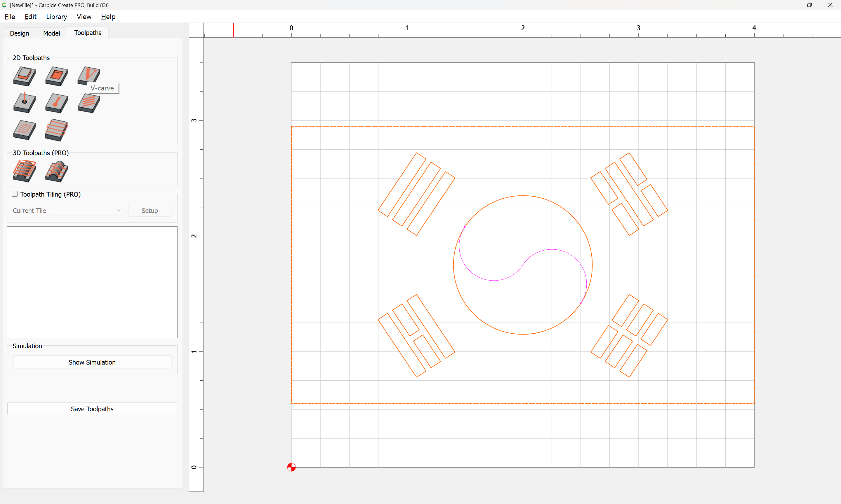Select the Pocket toolpath icon
Image resolution: width=841 pixels, height=504 pixels.
tap(56, 76)
